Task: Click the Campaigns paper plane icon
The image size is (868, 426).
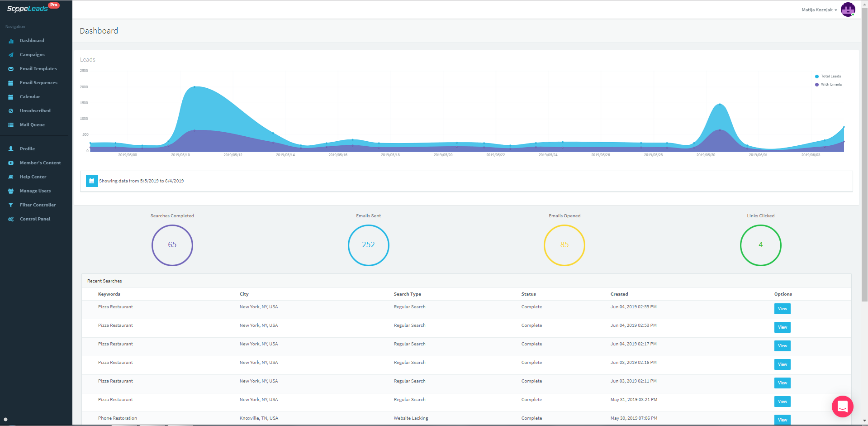Action: (x=11, y=55)
